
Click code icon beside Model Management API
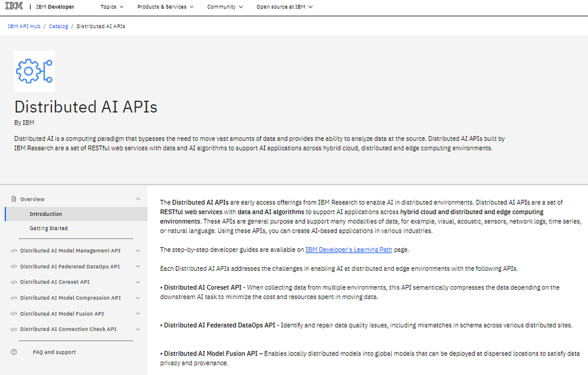click(14, 251)
